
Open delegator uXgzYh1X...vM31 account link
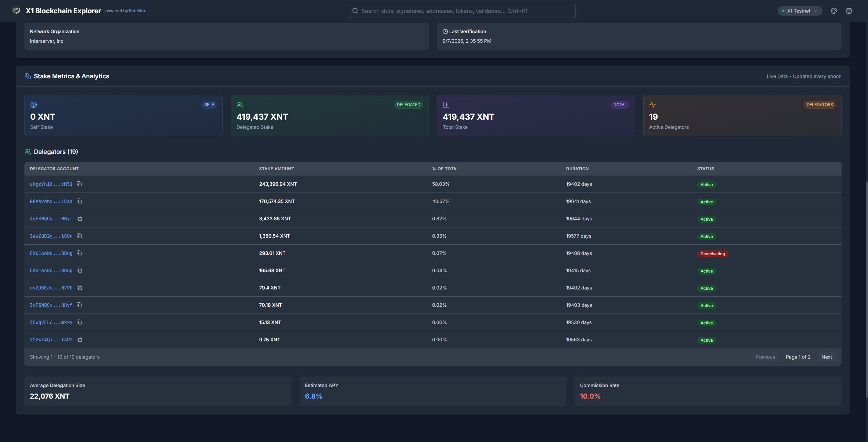pos(51,184)
